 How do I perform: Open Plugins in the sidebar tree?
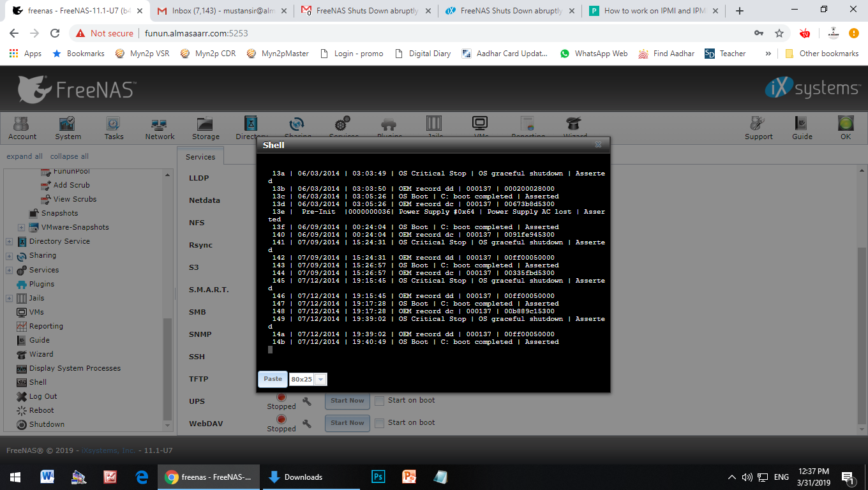41,284
